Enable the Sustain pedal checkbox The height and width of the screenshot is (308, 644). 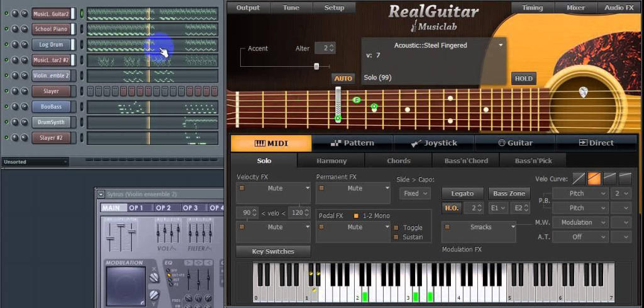[396, 237]
